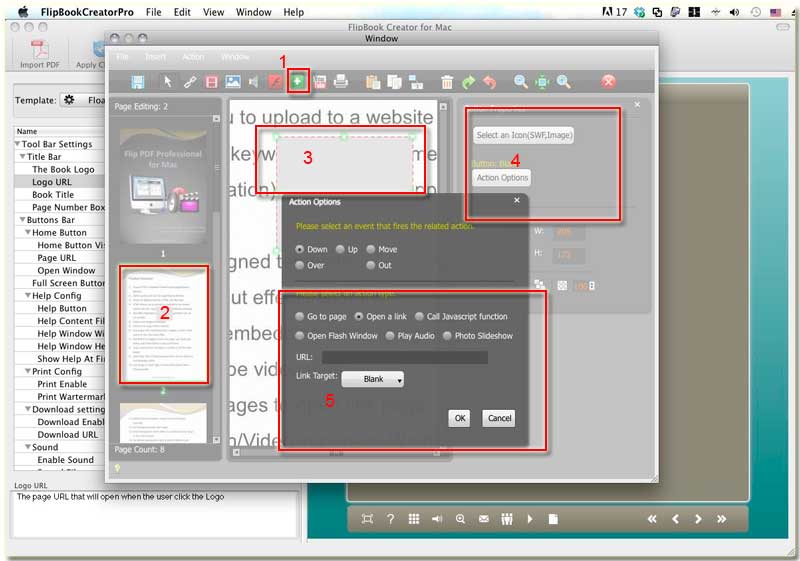Select the Up event radio button
The image size is (800, 561).
(340, 249)
